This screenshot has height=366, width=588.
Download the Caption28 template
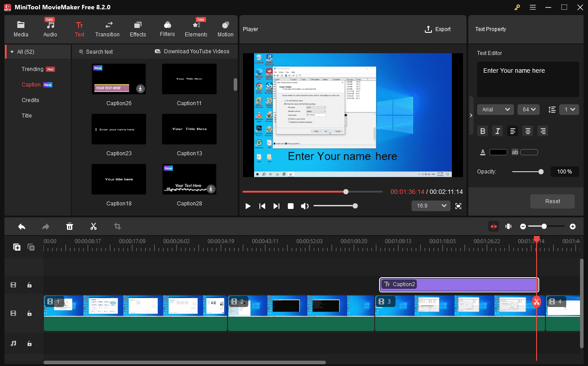coord(211,189)
